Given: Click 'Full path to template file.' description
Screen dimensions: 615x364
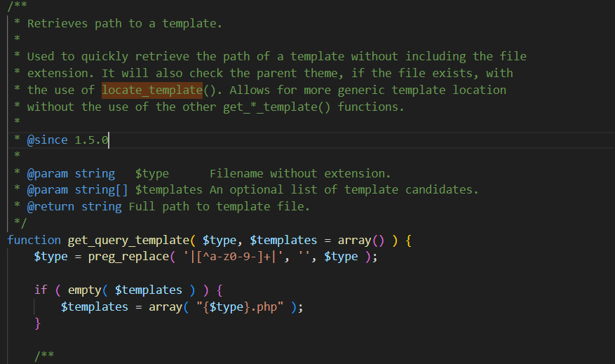Looking at the screenshot, I should tap(219, 206).
